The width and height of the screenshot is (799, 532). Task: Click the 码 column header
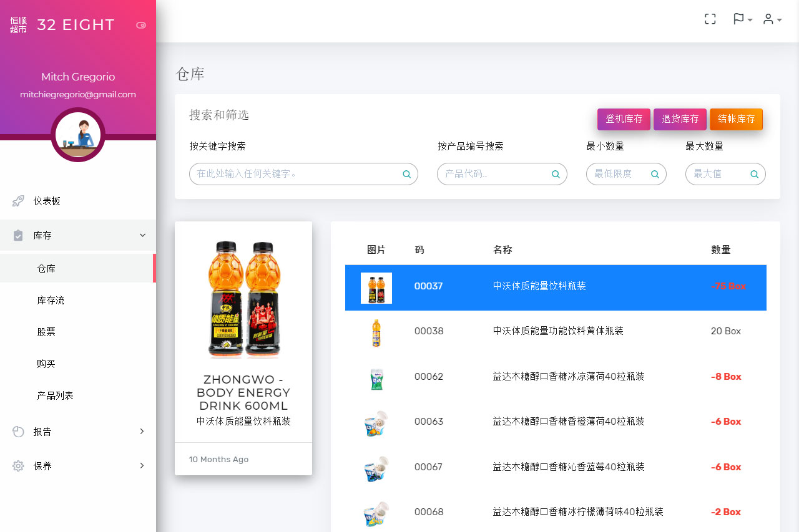pos(419,249)
